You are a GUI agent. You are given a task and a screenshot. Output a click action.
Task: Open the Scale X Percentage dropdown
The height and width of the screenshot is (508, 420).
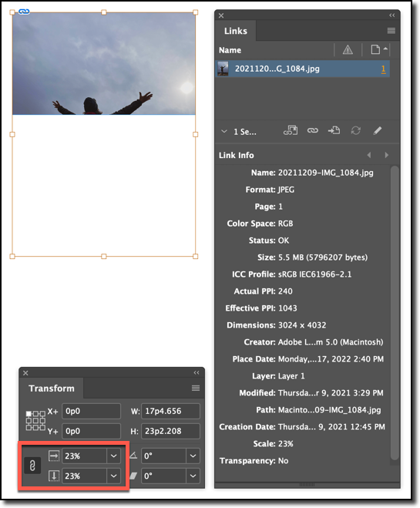pyautogui.click(x=113, y=456)
